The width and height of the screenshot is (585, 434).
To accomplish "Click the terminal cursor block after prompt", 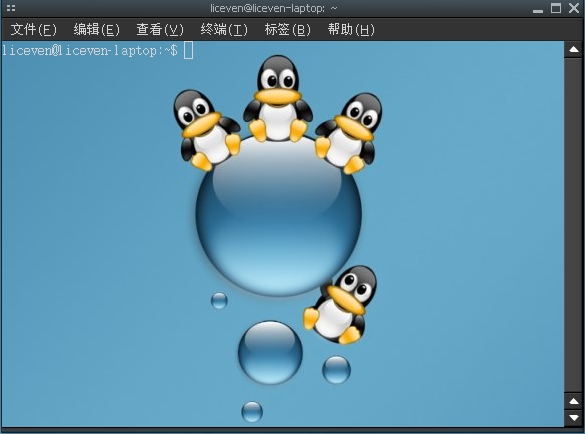I will 188,50.
